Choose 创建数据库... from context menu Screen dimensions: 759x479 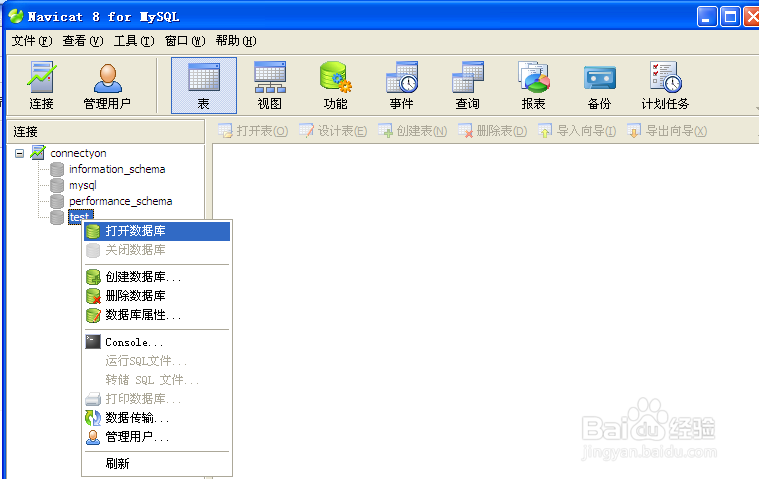(157, 277)
